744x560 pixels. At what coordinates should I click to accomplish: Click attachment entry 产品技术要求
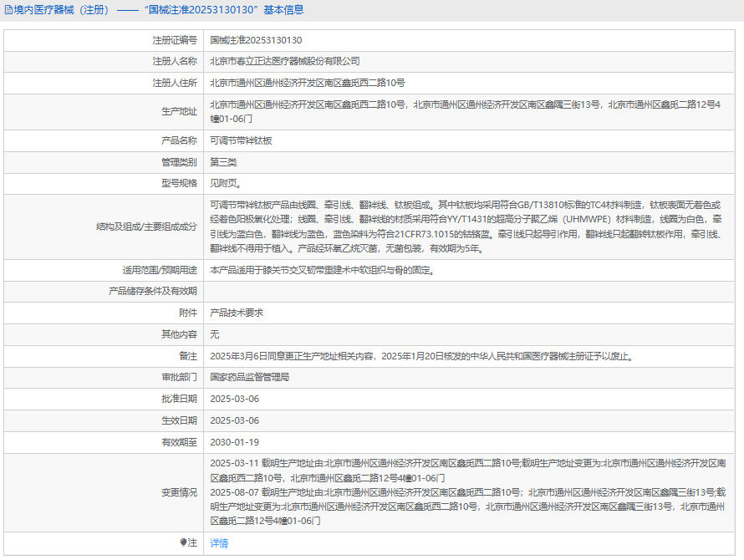click(x=237, y=313)
